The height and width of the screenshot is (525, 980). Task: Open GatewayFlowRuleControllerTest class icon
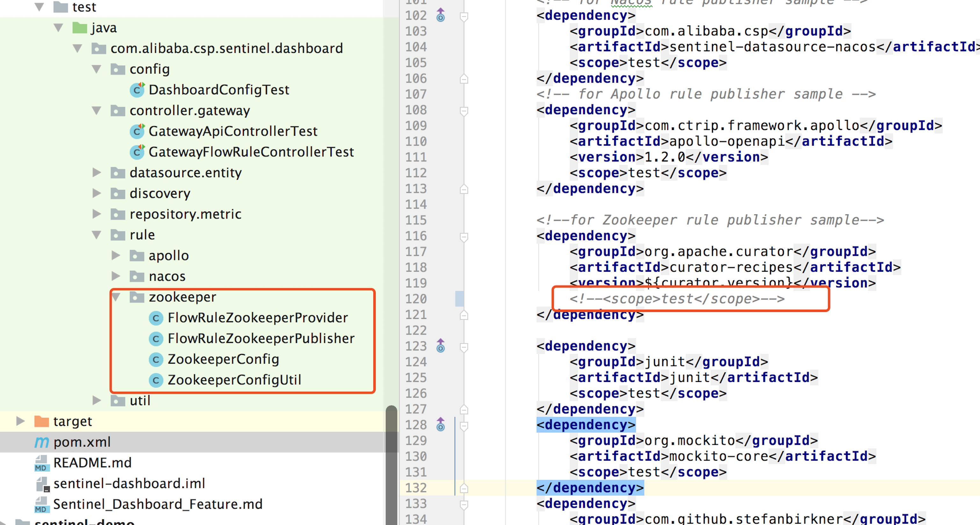tap(137, 152)
